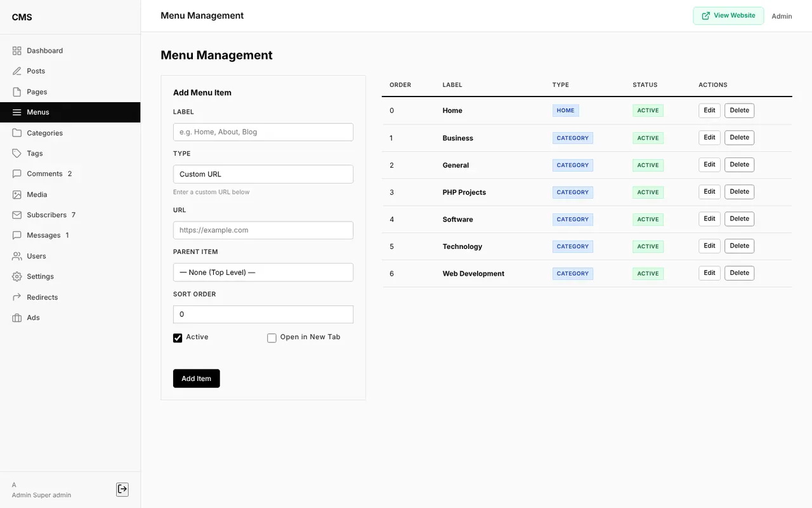The height and width of the screenshot is (508, 812).
Task: Click the Media image icon
Action: pyautogui.click(x=17, y=195)
